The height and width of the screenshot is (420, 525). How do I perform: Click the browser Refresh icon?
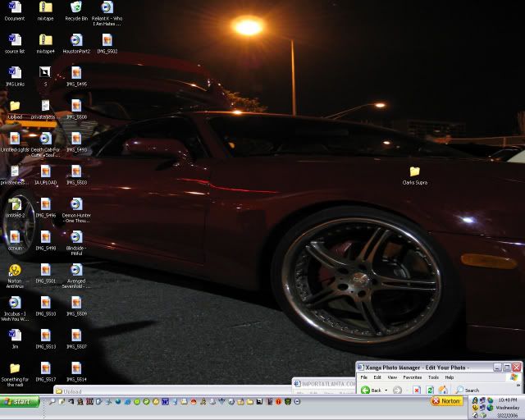pyautogui.click(x=430, y=390)
